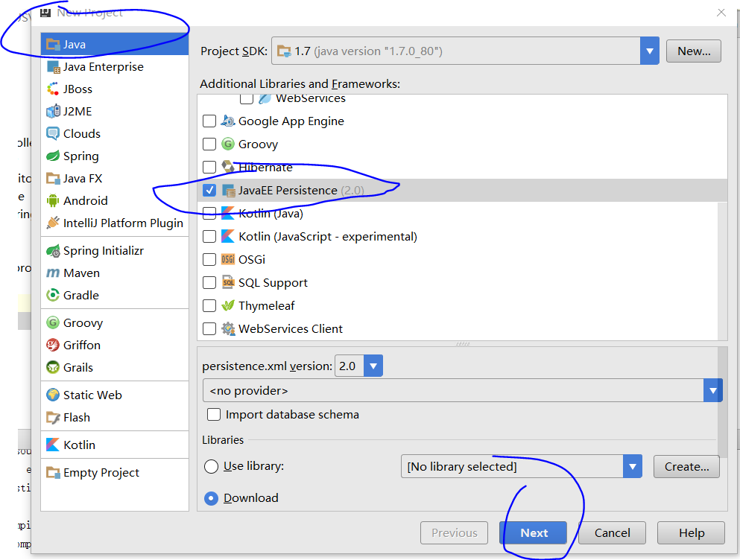Enable the Google App Engine checkbox

209,121
